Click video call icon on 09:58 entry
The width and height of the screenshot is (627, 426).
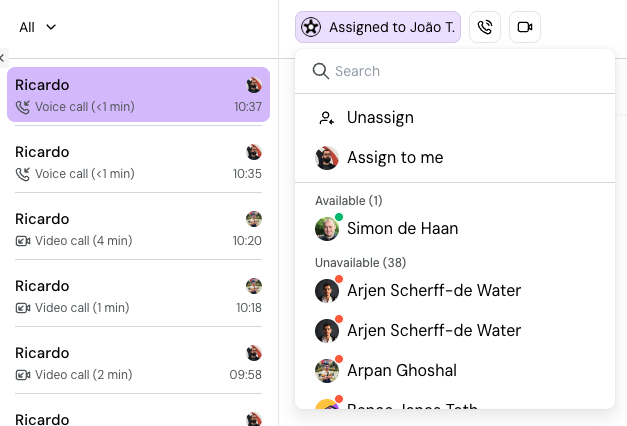click(23, 375)
